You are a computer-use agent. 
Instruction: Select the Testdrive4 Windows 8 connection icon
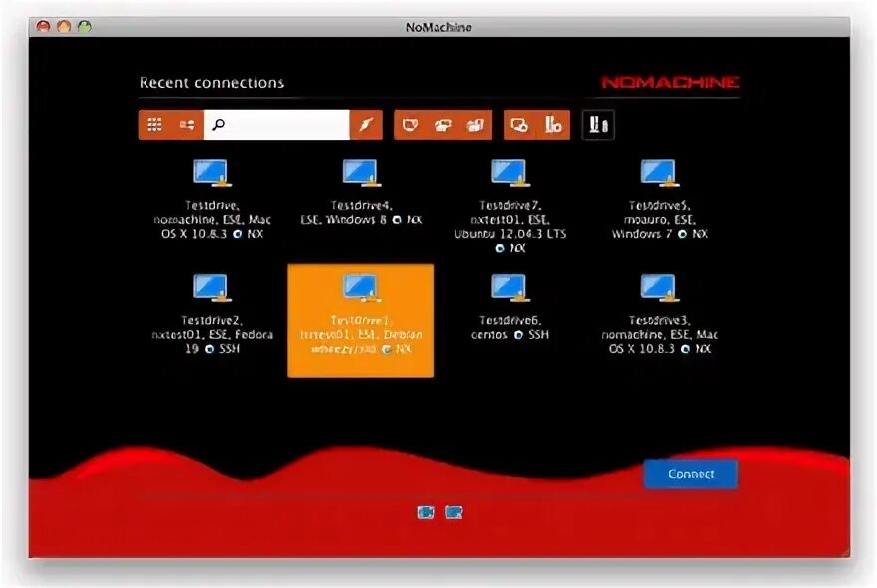click(x=362, y=172)
